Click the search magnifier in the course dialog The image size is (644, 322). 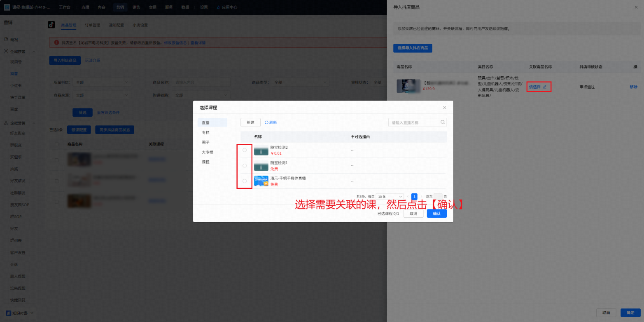point(443,122)
